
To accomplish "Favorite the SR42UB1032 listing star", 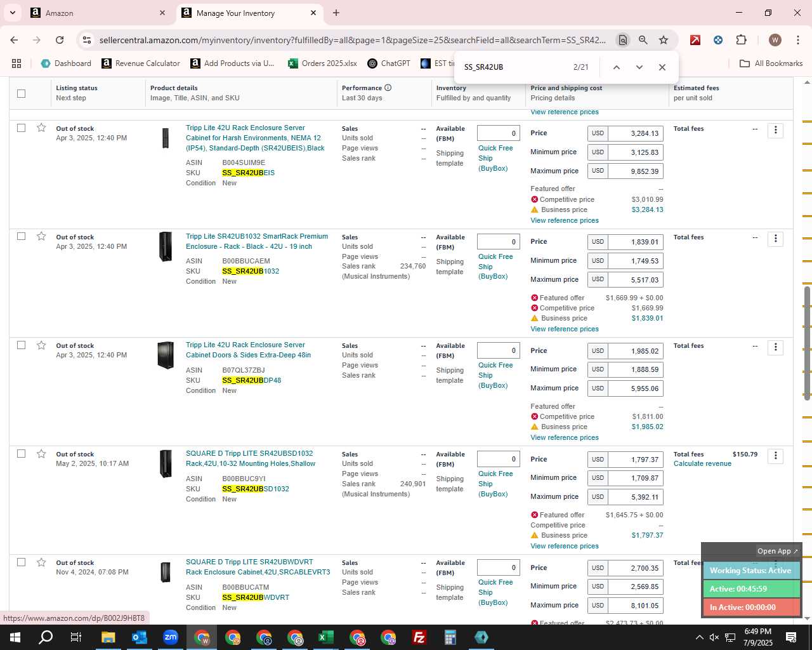I will pyautogui.click(x=41, y=236).
